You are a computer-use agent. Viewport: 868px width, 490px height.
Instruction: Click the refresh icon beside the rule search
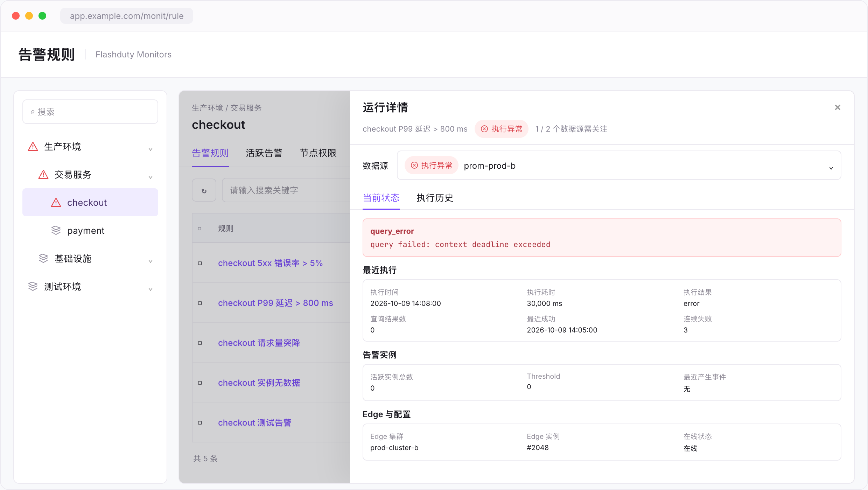pyautogui.click(x=204, y=190)
